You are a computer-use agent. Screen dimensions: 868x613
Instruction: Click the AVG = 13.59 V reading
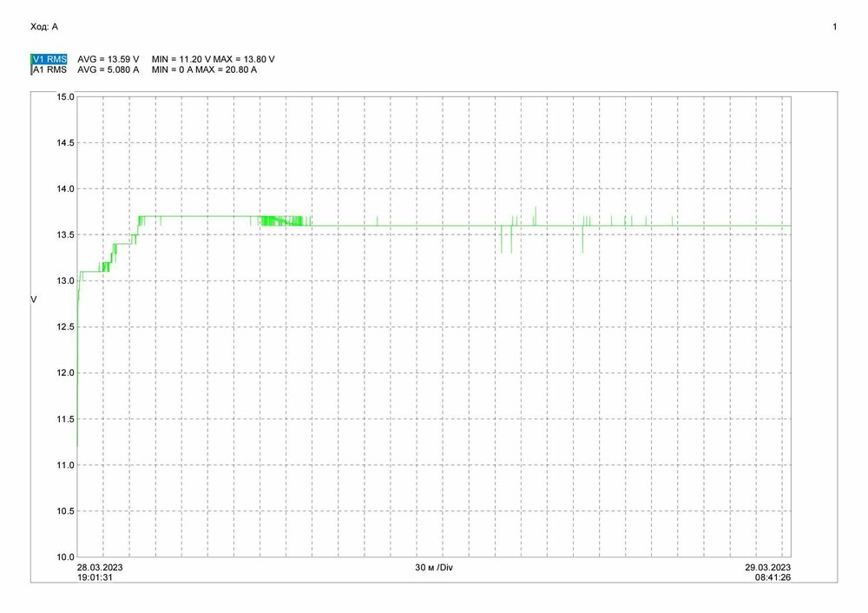tap(108, 59)
